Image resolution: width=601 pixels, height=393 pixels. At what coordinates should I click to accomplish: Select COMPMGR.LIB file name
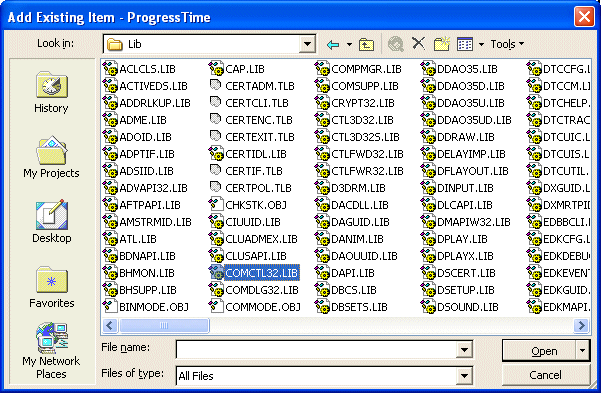click(x=366, y=69)
